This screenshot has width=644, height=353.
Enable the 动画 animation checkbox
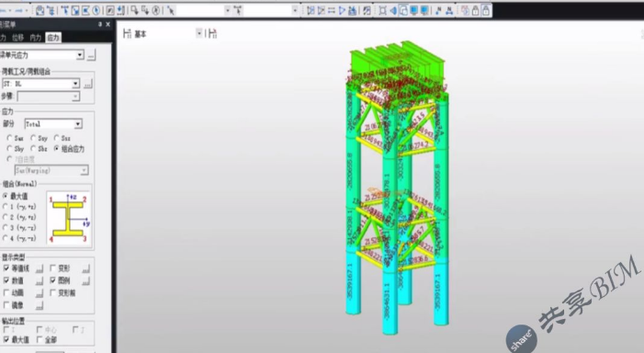6,292
